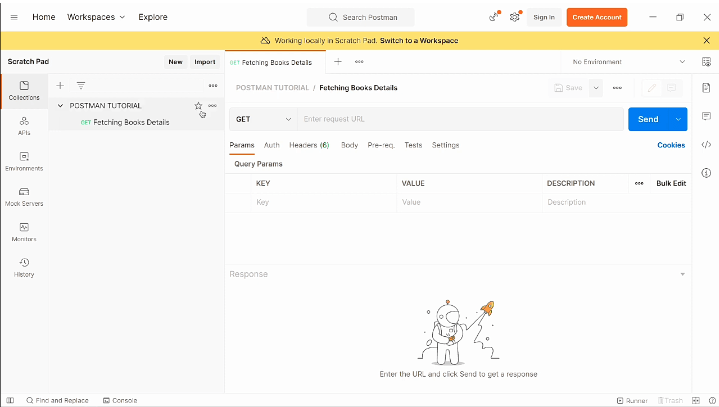The width and height of the screenshot is (719, 407).
Task: Focus the Enter request URL field
Action: point(460,119)
